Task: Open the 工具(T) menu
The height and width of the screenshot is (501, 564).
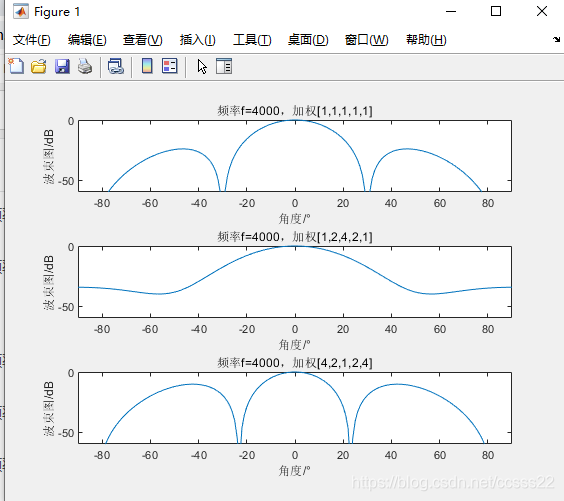Action: pos(252,40)
